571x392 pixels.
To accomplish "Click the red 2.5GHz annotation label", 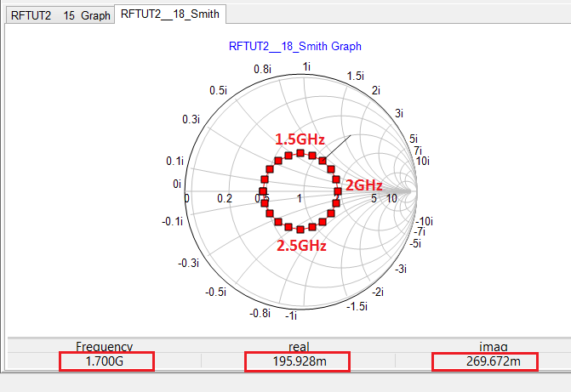I will pyautogui.click(x=300, y=245).
